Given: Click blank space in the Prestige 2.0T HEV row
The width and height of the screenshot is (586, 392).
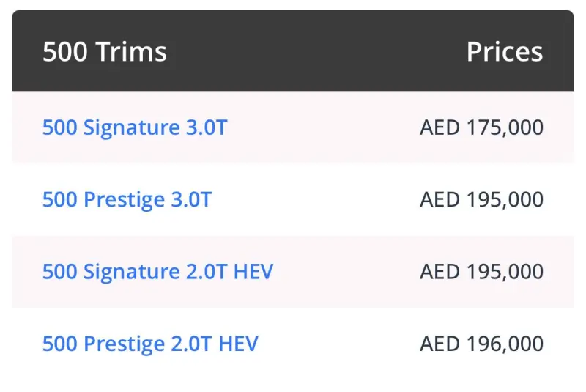Looking at the screenshot, I should (337, 344).
